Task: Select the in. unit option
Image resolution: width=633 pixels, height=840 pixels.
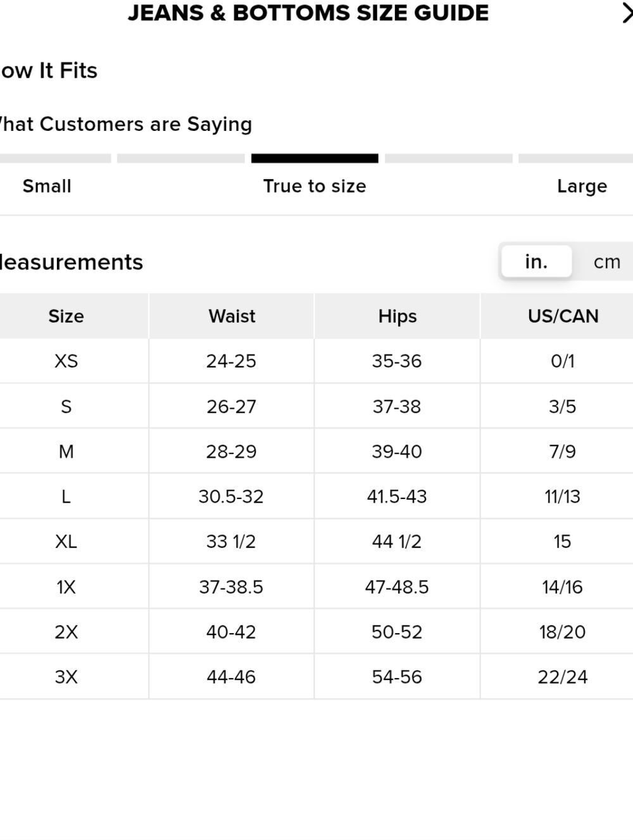Action: [536, 261]
